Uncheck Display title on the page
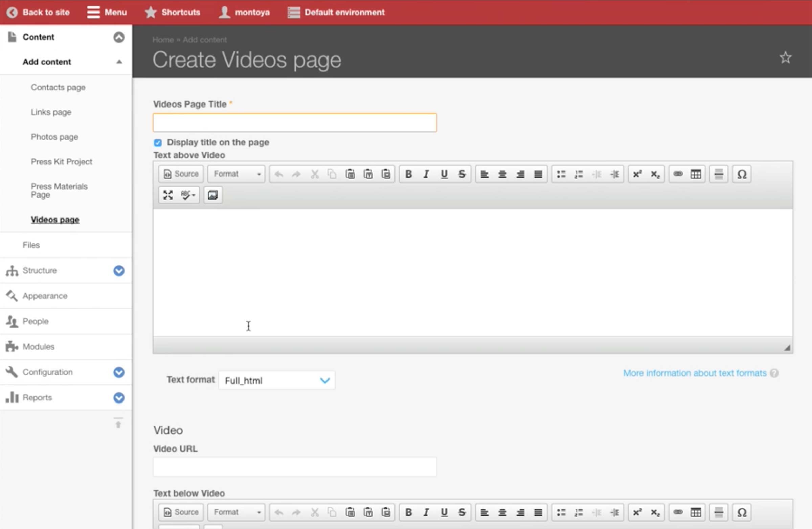 [x=158, y=143]
